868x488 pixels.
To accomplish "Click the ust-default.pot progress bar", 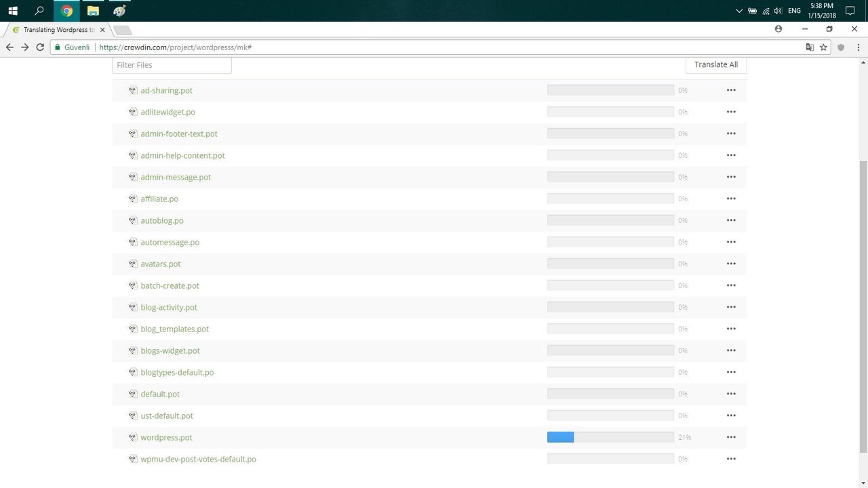I will click(610, 415).
